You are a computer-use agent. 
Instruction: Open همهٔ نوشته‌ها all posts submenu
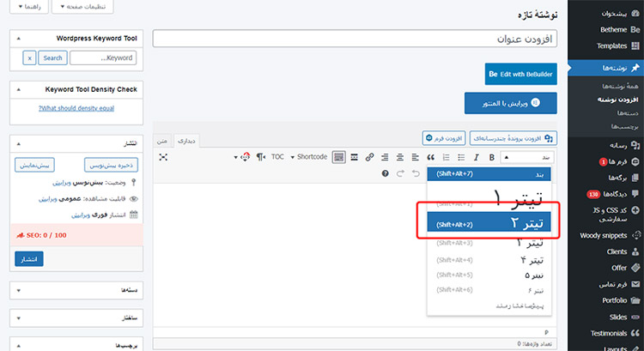[x=620, y=86]
